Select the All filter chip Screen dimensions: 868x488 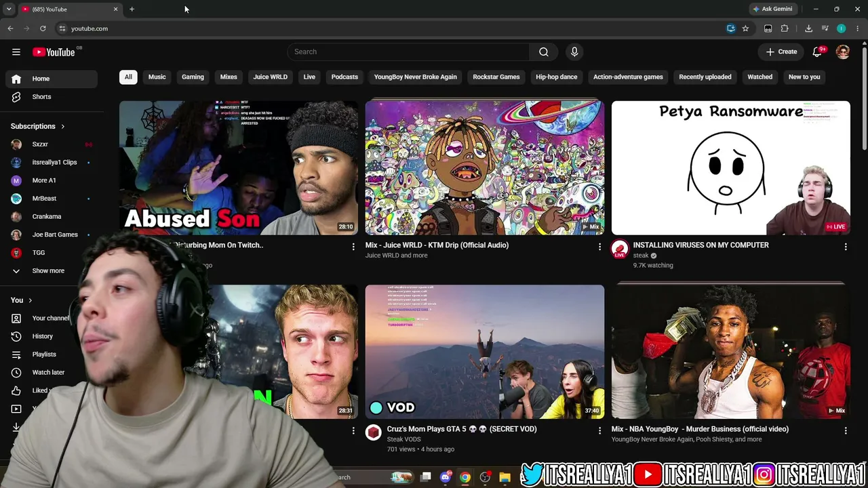pos(128,77)
